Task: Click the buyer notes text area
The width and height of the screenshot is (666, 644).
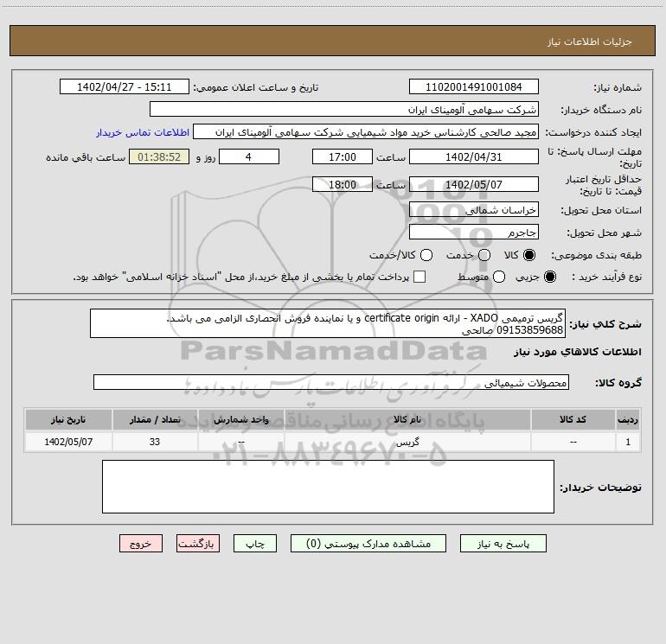Action: [x=328, y=487]
